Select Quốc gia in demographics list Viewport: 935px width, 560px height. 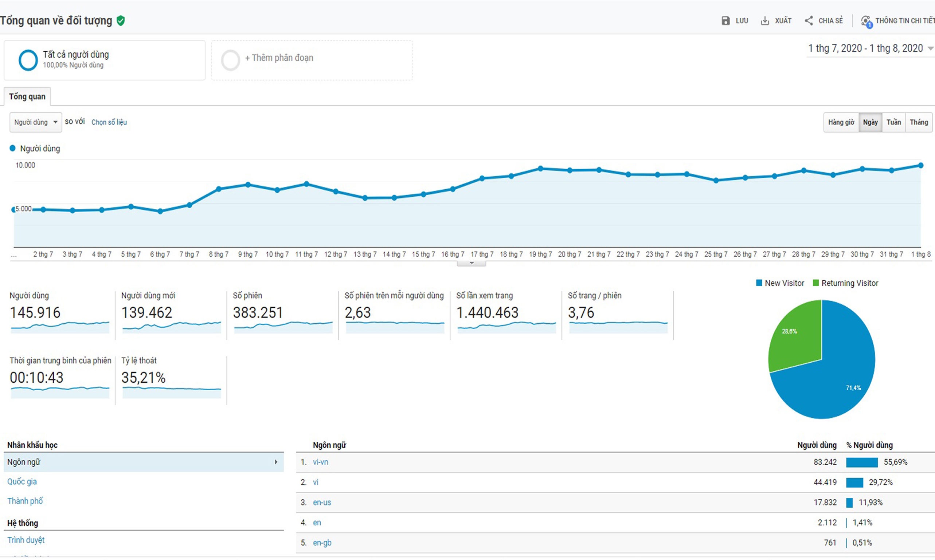point(22,481)
